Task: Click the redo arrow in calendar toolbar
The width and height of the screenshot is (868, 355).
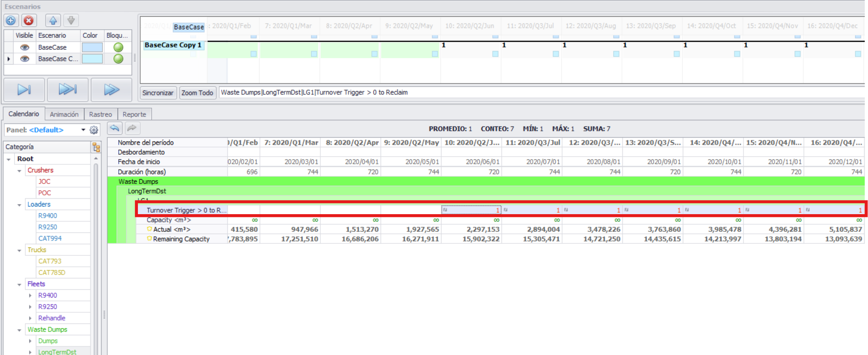Action: (132, 128)
